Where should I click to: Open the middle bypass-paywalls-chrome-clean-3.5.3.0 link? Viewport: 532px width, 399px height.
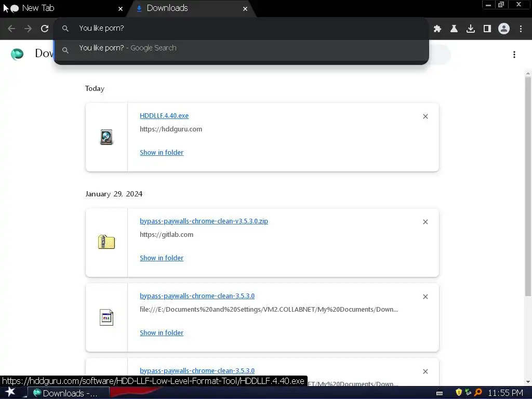(x=197, y=296)
